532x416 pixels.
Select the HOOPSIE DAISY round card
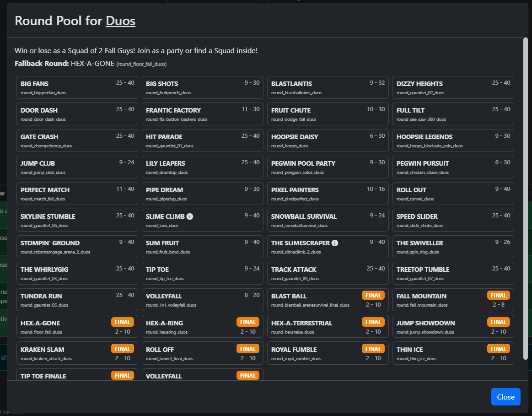tap(328, 140)
